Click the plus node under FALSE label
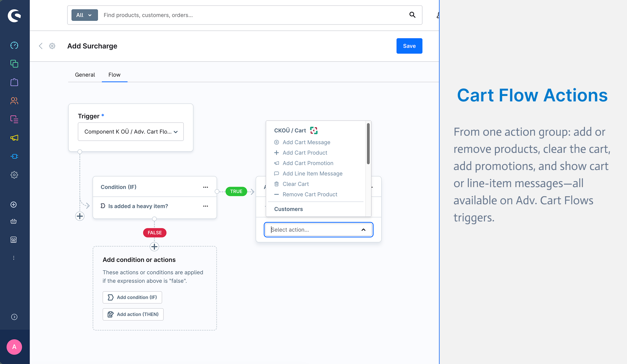 coord(154,247)
